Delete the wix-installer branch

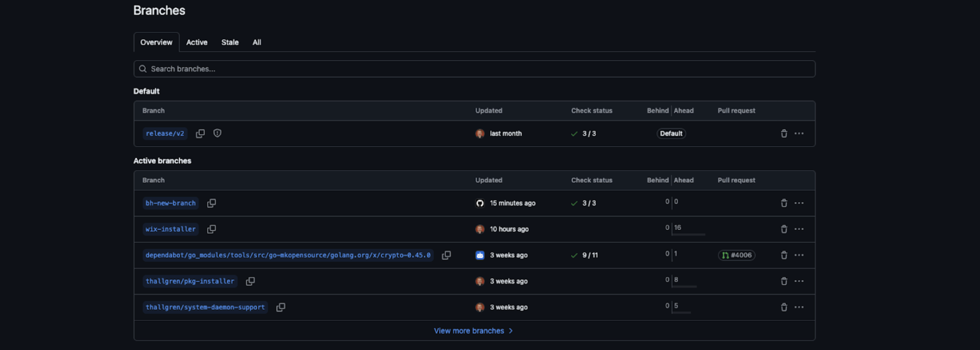[x=783, y=229]
